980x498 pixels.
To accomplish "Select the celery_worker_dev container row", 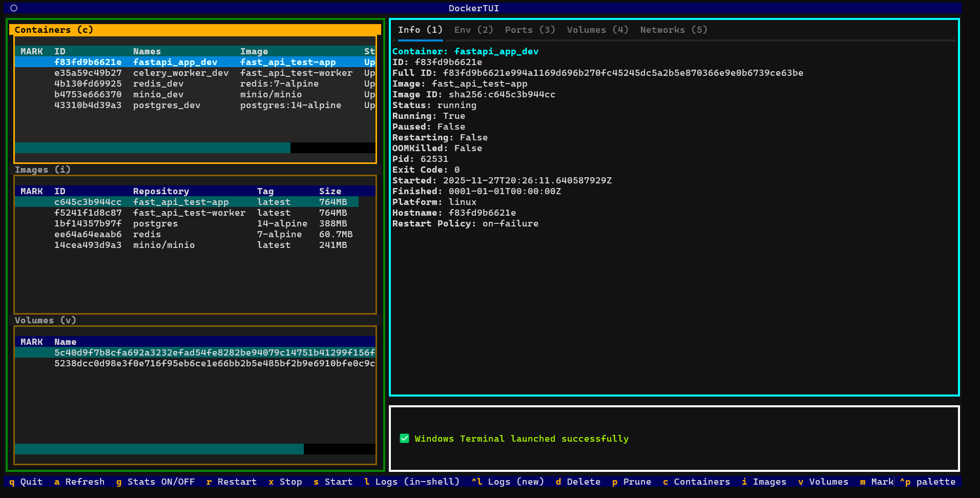I will [x=195, y=73].
